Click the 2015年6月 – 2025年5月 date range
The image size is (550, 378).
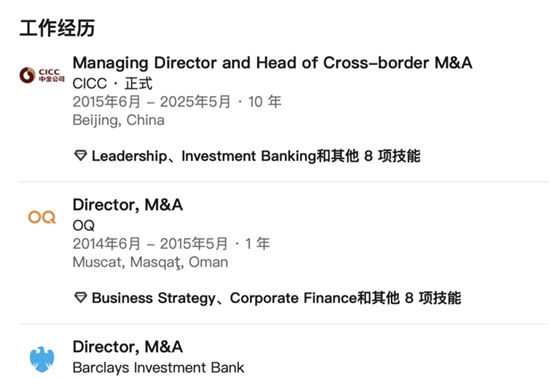[x=152, y=102]
